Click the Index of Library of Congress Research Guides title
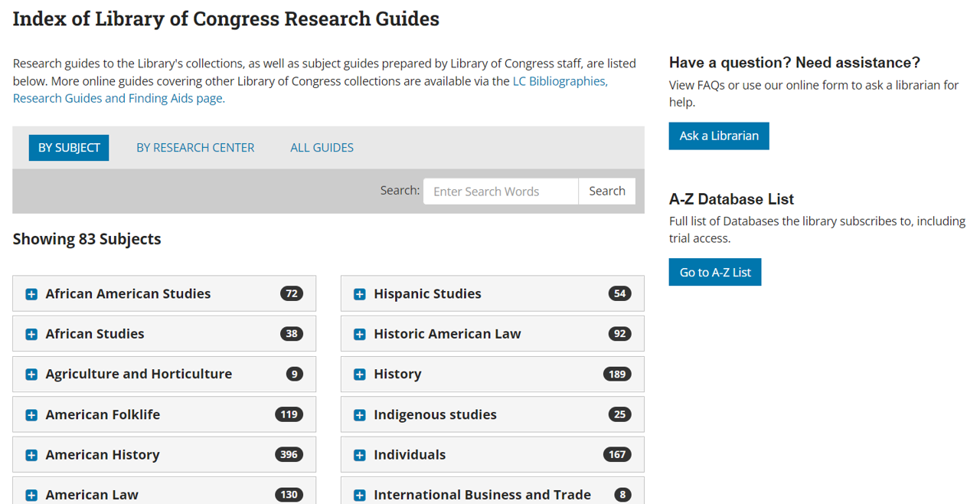This screenshot has width=980, height=504. [x=226, y=19]
